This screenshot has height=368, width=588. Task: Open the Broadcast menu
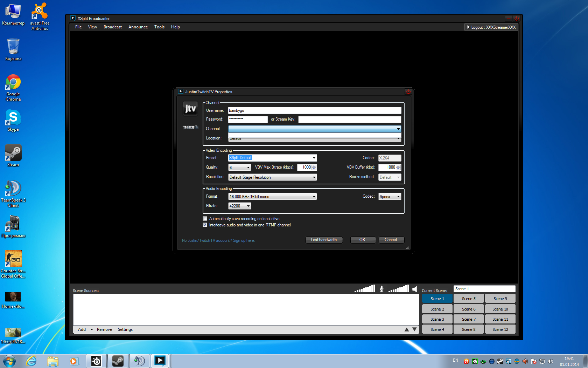pos(113,27)
